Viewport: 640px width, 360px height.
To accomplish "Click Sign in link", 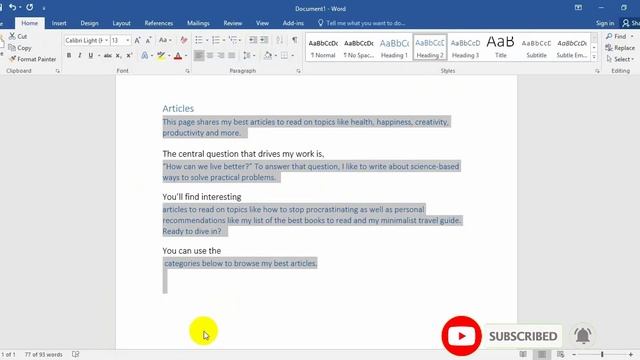I will (x=605, y=23).
